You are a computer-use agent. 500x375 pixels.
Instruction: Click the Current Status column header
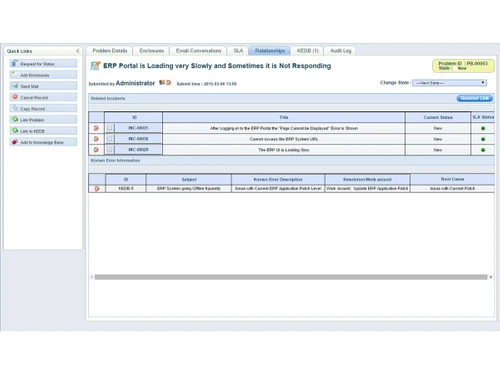click(x=438, y=117)
